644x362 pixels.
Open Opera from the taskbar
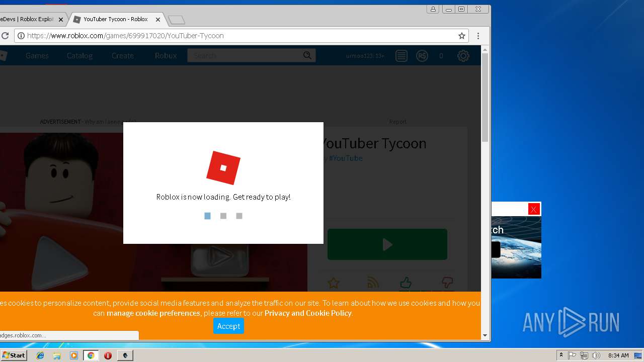coord(108,355)
